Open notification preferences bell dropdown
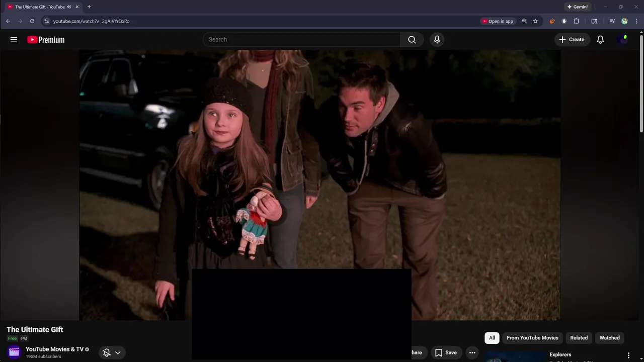644x362 pixels. [x=112, y=352]
